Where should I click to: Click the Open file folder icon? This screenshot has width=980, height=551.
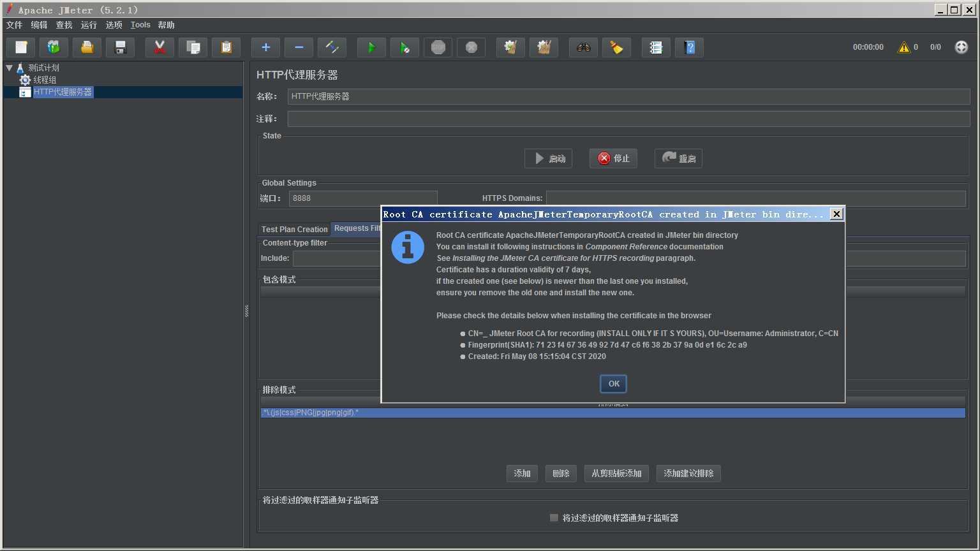[87, 47]
